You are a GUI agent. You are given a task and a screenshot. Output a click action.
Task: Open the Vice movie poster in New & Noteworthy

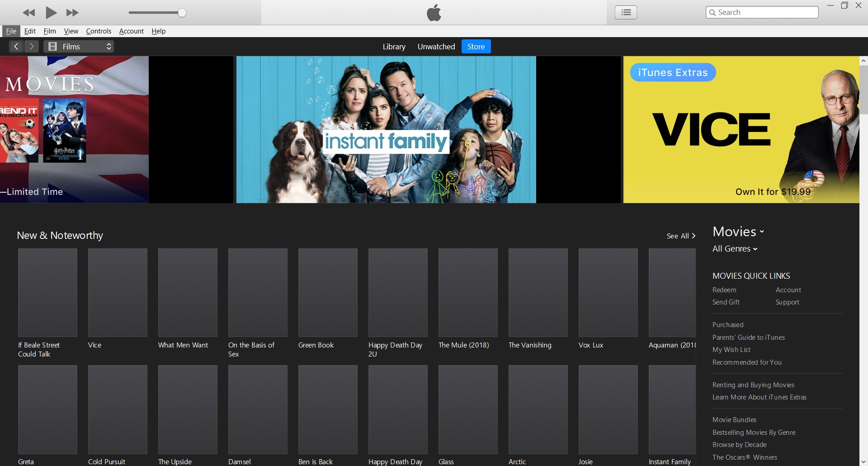point(118,293)
